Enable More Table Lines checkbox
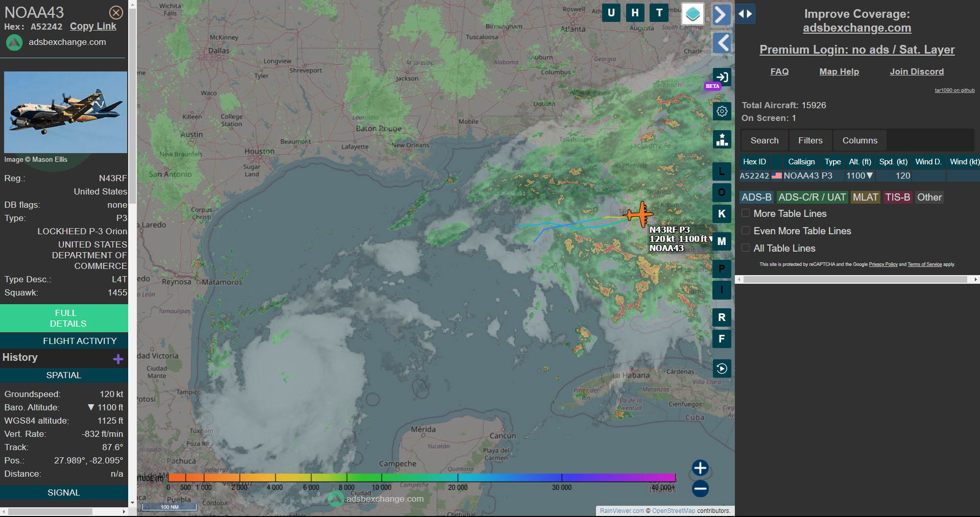The height and width of the screenshot is (517, 980). click(x=746, y=213)
